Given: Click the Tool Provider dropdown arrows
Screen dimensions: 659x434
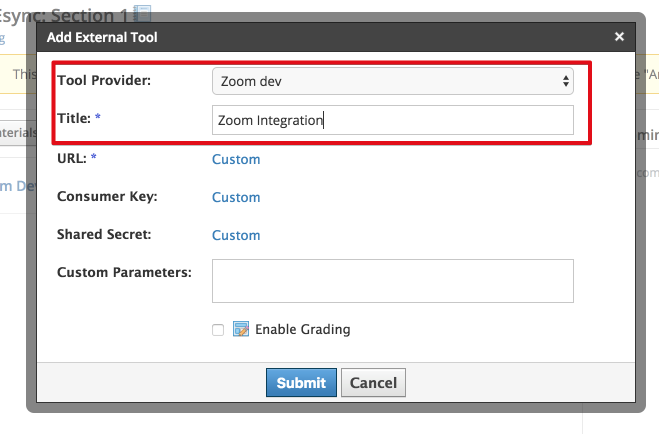Looking at the screenshot, I should point(566,81).
